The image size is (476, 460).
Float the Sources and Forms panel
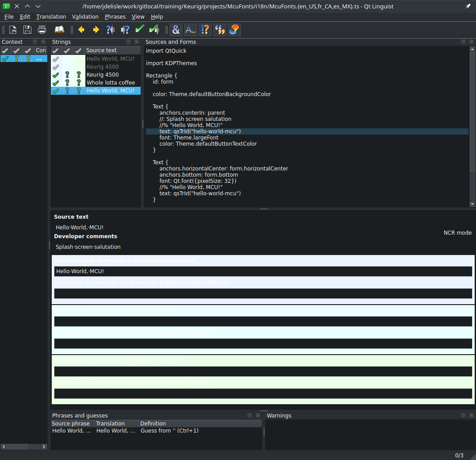click(x=463, y=42)
